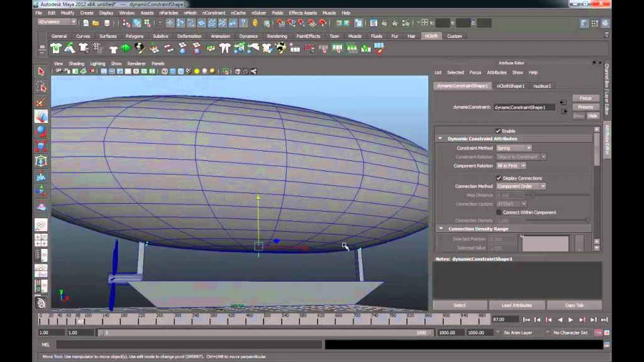Toggle Auto Keyframe key icon

coord(598,332)
